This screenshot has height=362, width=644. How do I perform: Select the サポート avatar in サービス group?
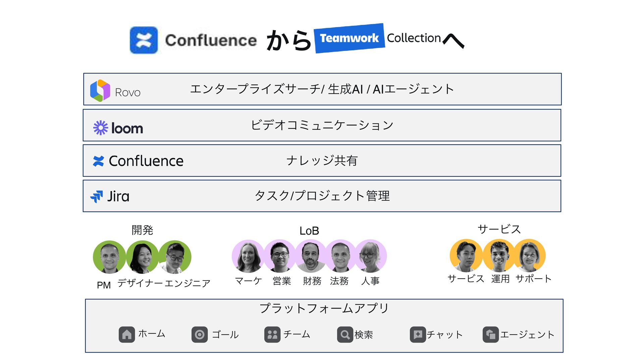[529, 255]
